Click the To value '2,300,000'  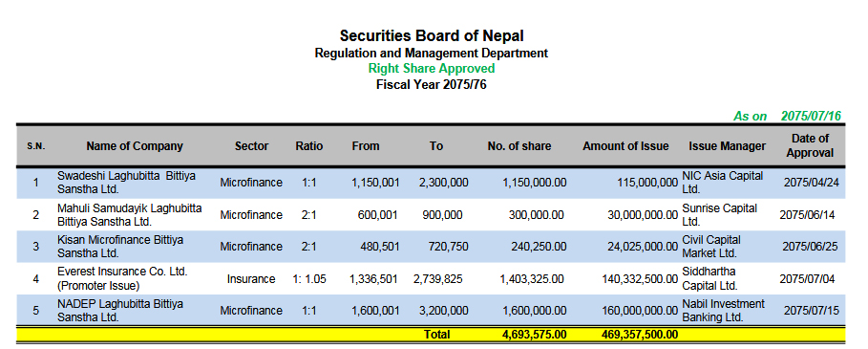[443, 183]
